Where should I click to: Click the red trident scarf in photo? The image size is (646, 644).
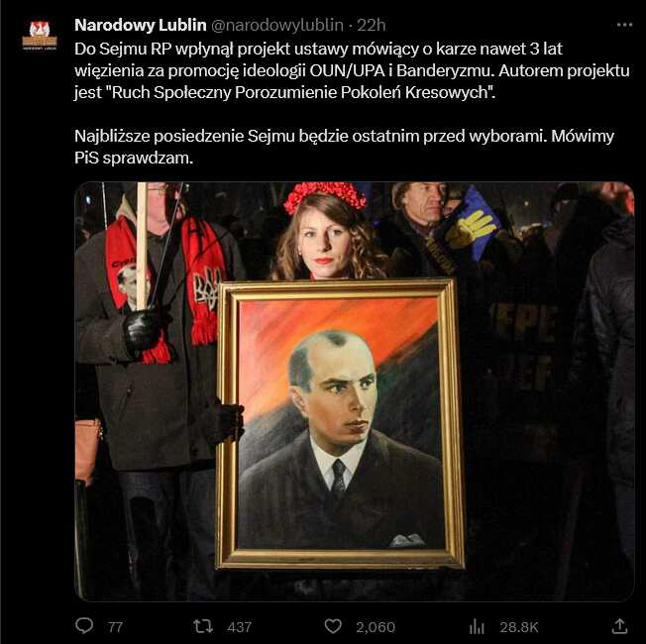pos(204,281)
